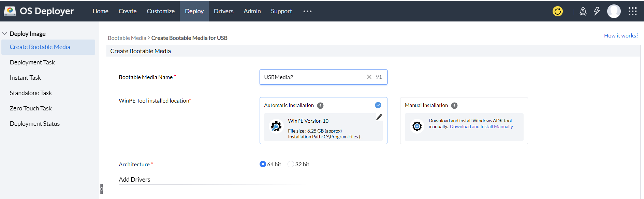This screenshot has height=199, width=644.
Task: Switch to the Drivers tab
Action: (x=223, y=11)
